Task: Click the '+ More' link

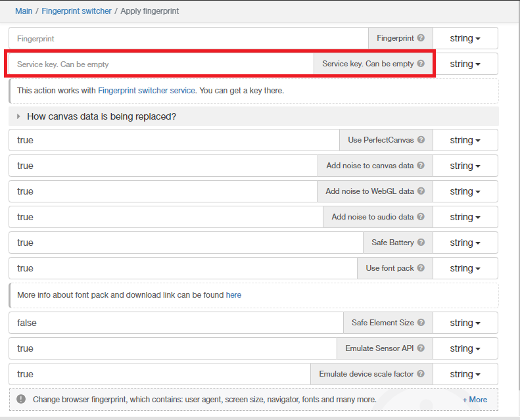Action: [x=475, y=400]
